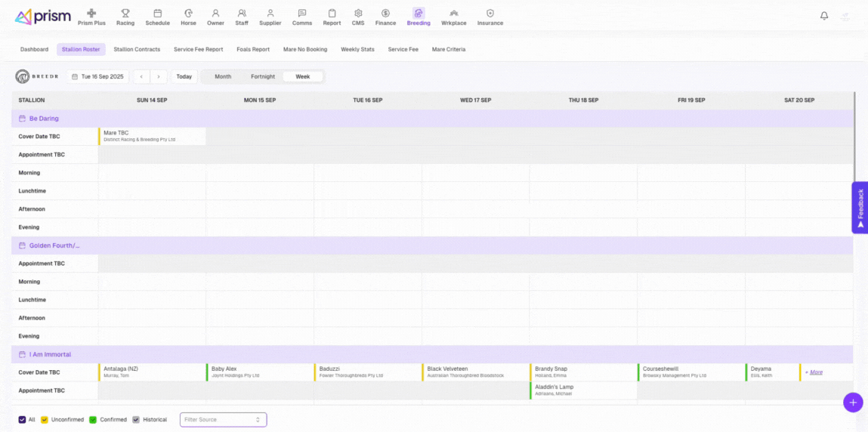
Task: Click the purple plus add button
Action: (853, 403)
